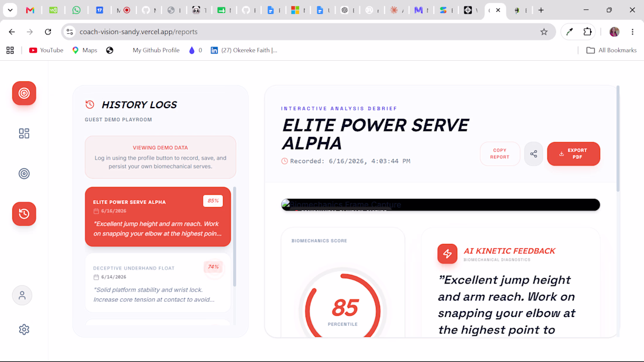Click the Viewing Demo Data notice
Viewport: 644px width, 362px height.
pyautogui.click(x=160, y=157)
